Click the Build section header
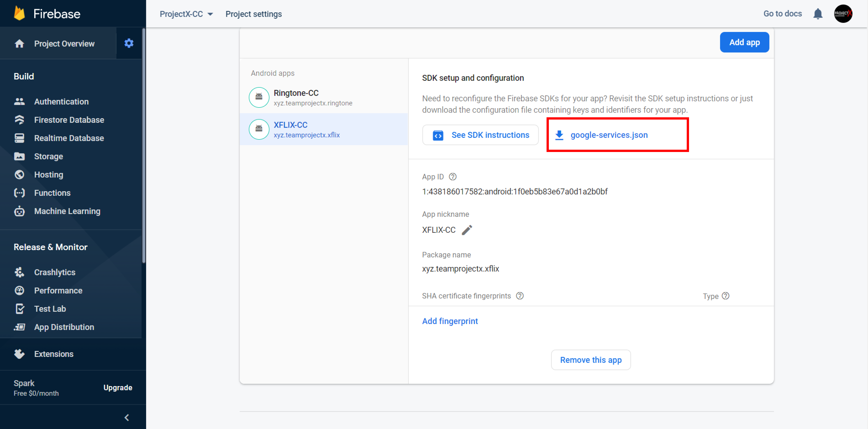Screen dimensions: 868x429 [x=24, y=76]
